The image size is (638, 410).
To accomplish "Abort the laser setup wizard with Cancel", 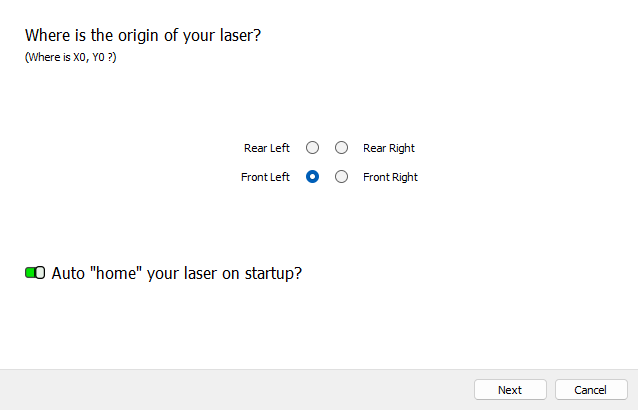I will 591,390.
